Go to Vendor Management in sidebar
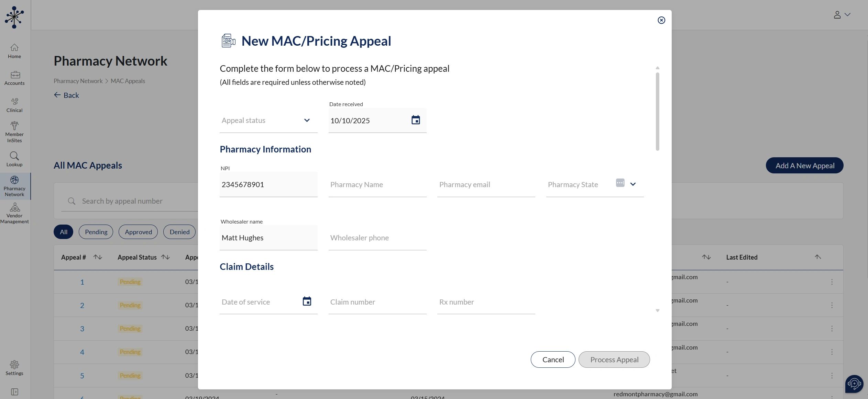The height and width of the screenshot is (399, 868). 14,213
